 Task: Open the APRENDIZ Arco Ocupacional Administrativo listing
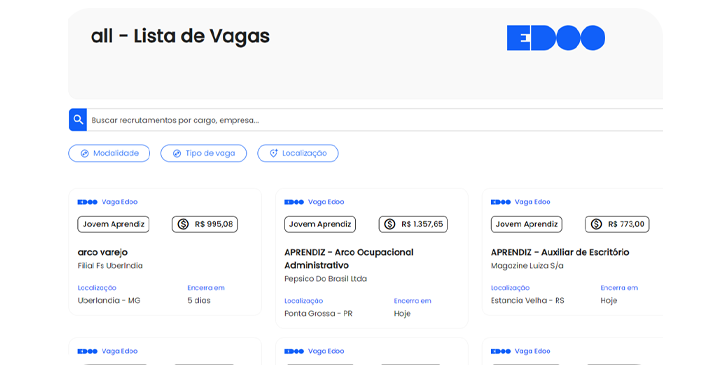tap(349, 259)
